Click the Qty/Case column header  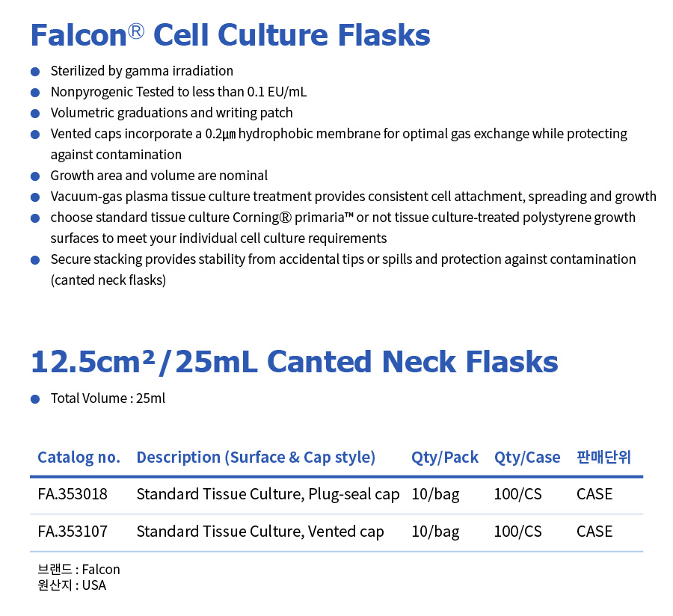(527, 458)
